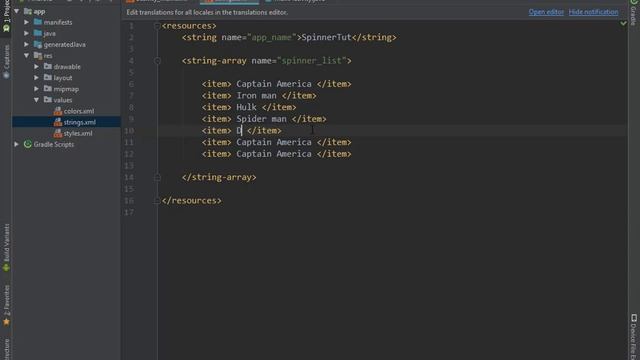Viewport: 640px width, 360px height.
Task: Select the manifests folder icon
Action: click(x=38, y=22)
